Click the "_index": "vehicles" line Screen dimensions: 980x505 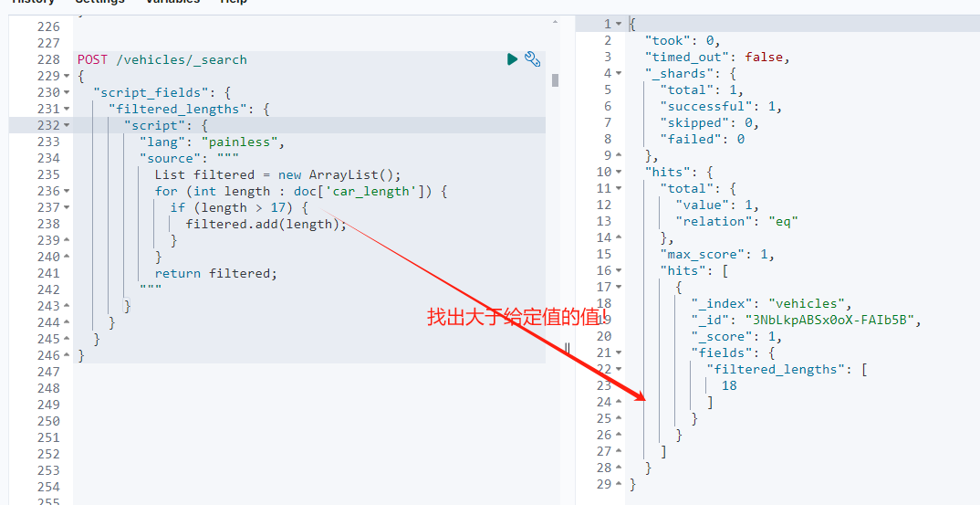click(x=771, y=303)
